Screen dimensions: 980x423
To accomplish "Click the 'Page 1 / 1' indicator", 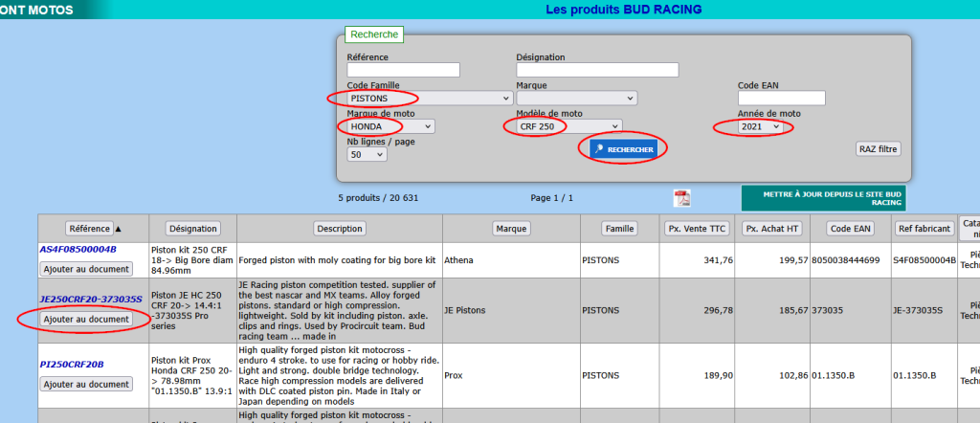I will click(552, 197).
